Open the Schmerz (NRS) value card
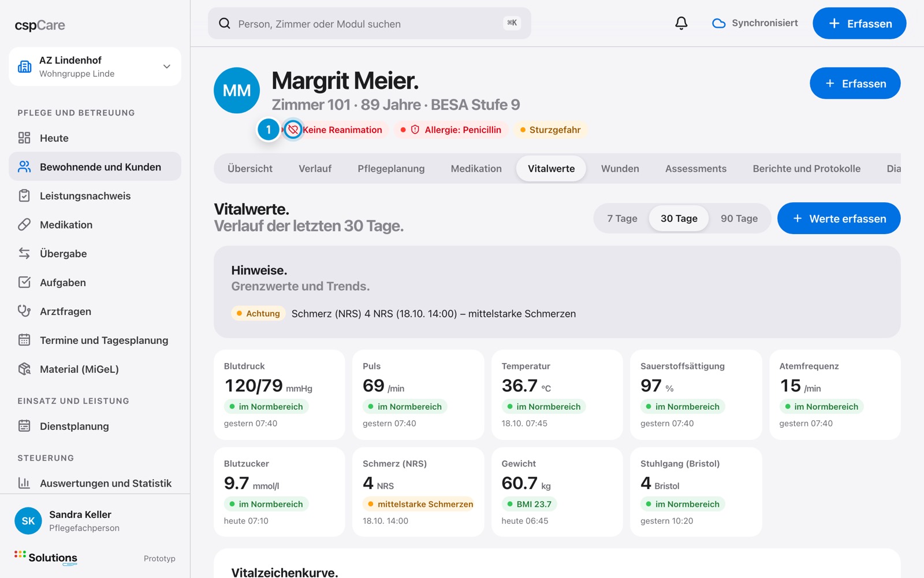Viewport: 924px width, 578px height. pyautogui.click(x=418, y=492)
